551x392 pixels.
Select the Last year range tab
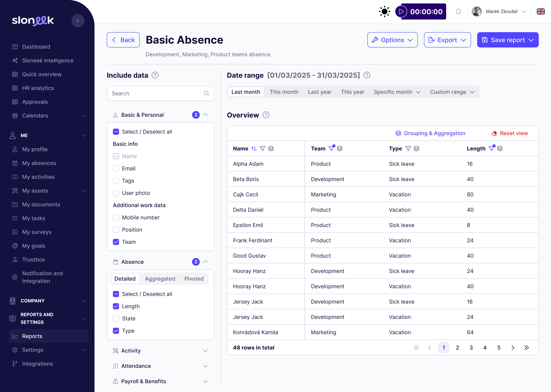click(320, 92)
